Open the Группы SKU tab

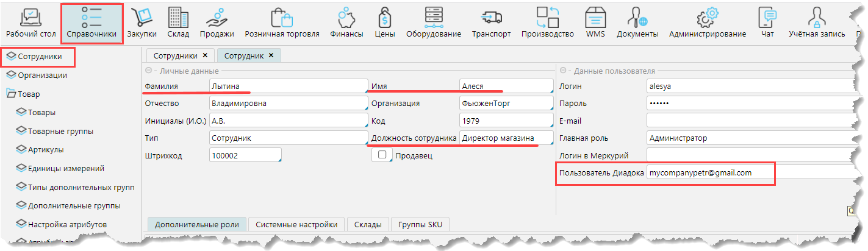point(420,224)
